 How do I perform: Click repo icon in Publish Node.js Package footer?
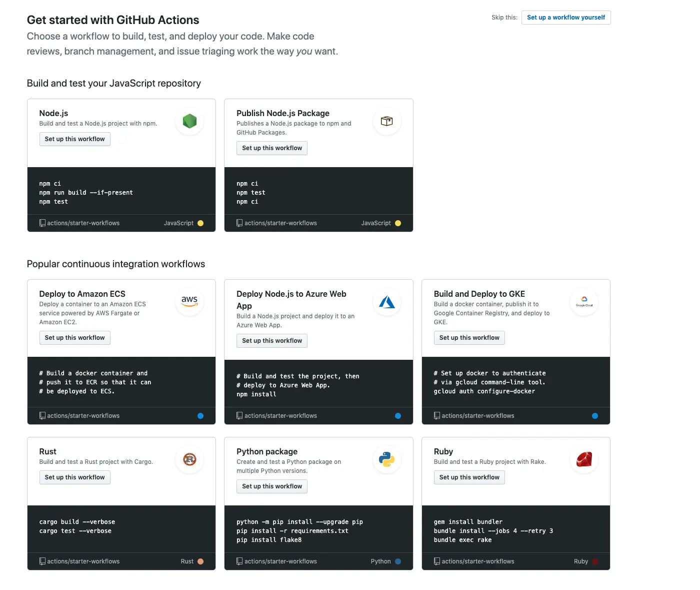pyautogui.click(x=239, y=223)
